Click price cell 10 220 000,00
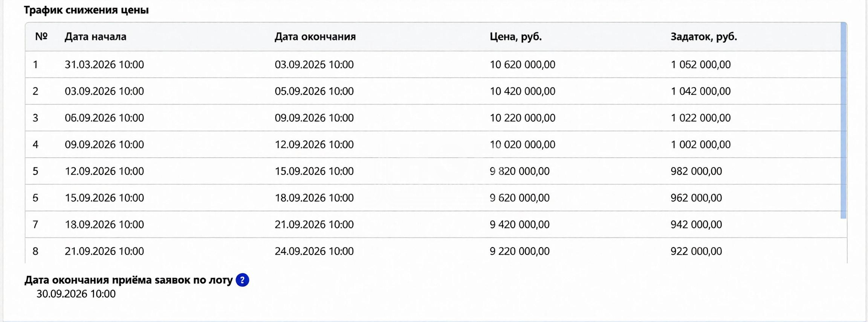The height and width of the screenshot is (322, 868). click(x=523, y=118)
